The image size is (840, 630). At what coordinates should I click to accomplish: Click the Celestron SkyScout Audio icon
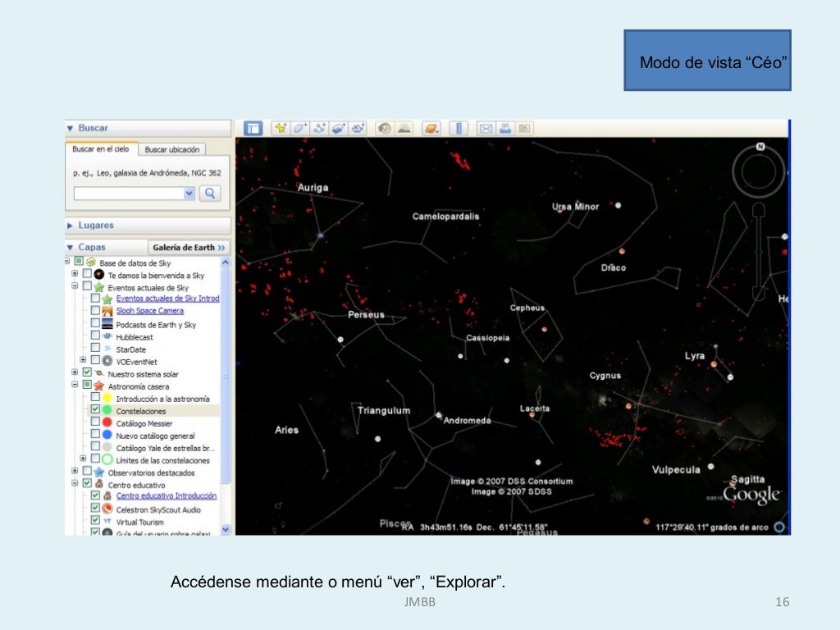coord(107,509)
